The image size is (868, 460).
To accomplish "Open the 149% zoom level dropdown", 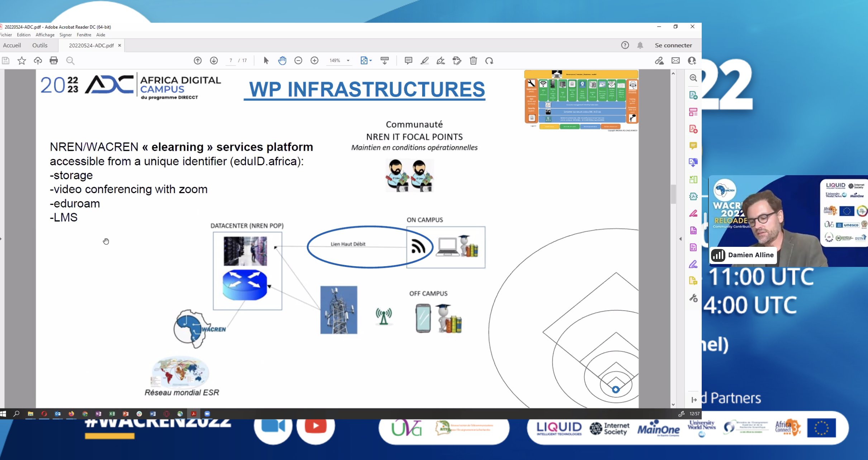I will point(348,61).
